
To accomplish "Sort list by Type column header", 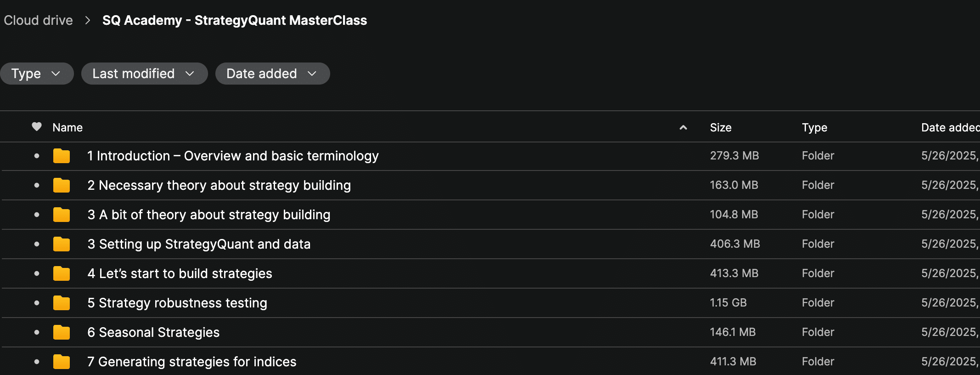I will pyautogui.click(x=814, y=128).
